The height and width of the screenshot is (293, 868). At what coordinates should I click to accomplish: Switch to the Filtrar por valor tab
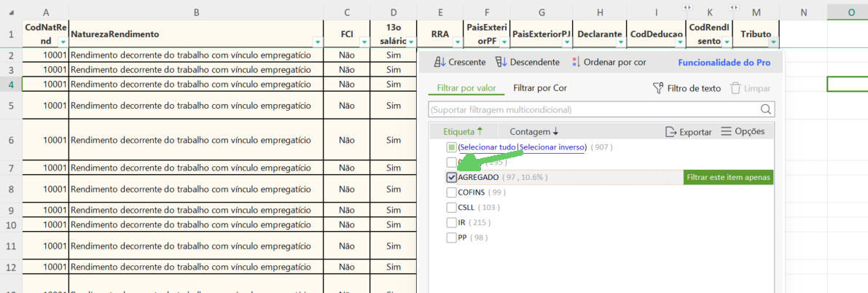pyautogui.click(x=466, y=88)
